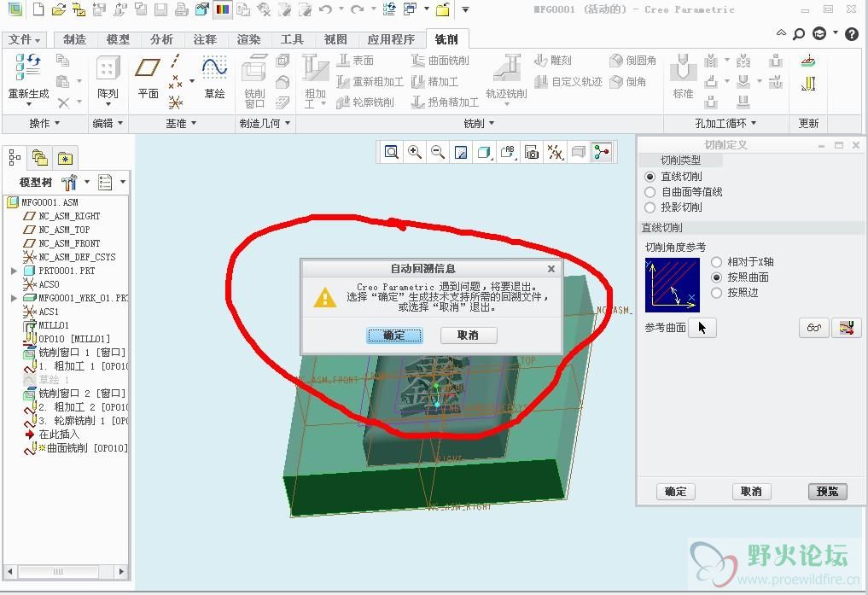Open the Hole Making Cycles (孔加工循环) dropdown
This screenshot has width=868, height=595.
[x=725, y=124]
